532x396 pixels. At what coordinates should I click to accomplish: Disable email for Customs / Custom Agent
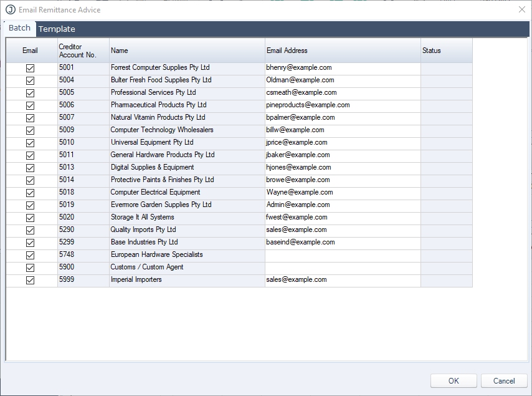pos(30,268)
